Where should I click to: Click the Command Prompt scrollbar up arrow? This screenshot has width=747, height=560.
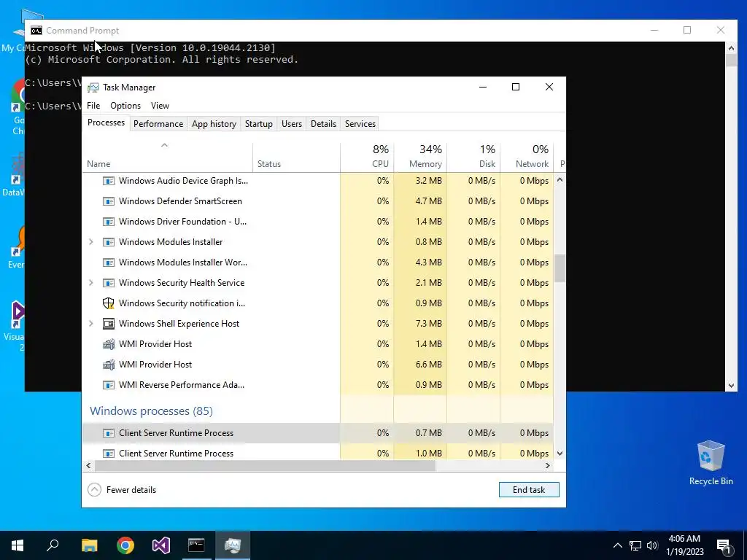pos(731,47)
